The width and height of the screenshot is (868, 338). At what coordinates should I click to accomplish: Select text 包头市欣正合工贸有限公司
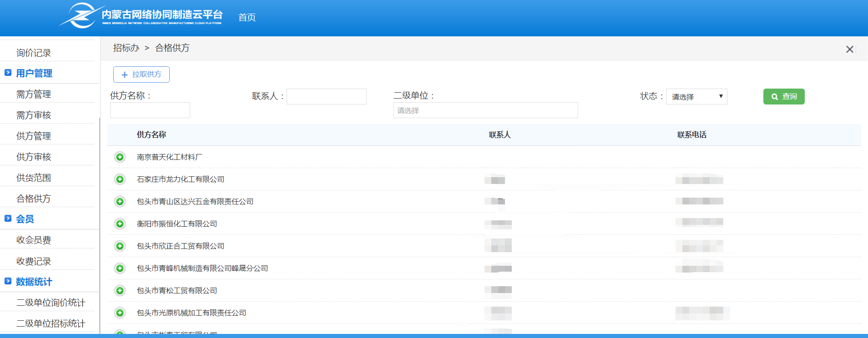pos(181,246)
